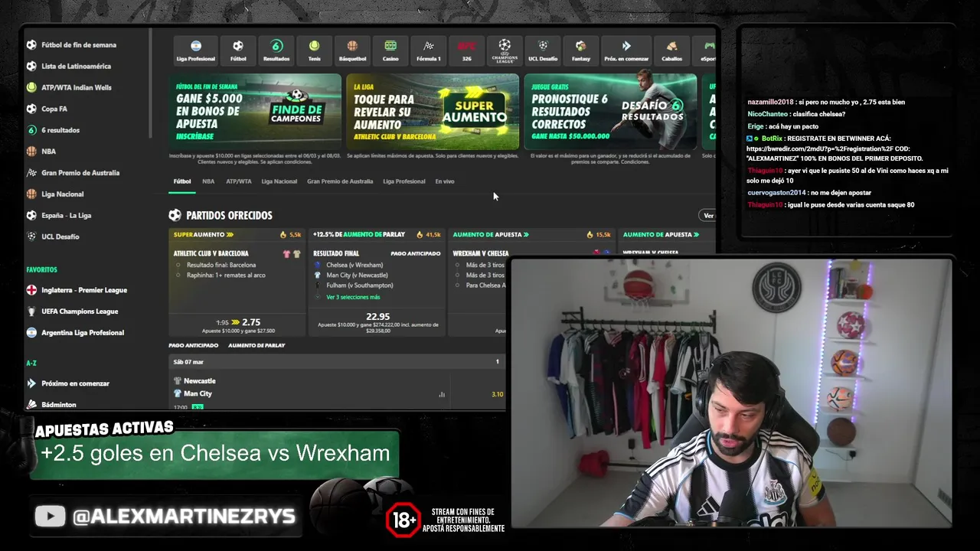Switch to the Liga Profesional tab
The image size is (980, 551).
[x=404, y=181]
